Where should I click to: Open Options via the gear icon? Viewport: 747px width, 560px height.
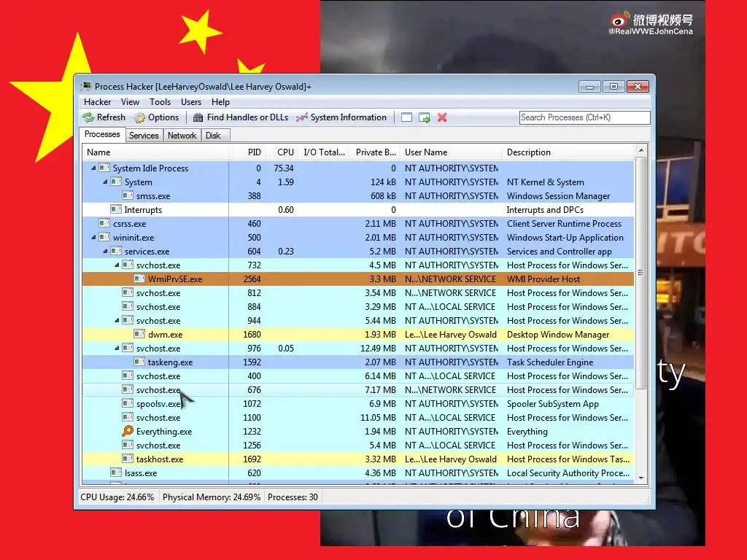pos(139,117)
